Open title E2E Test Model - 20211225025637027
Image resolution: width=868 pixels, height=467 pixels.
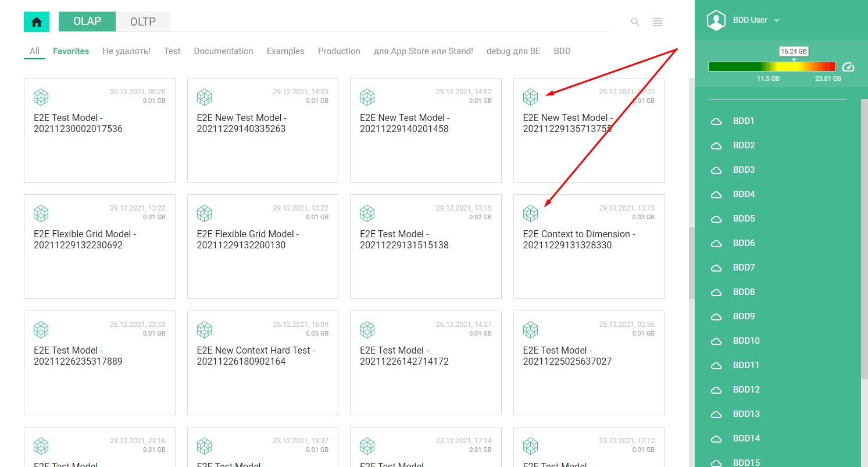(568, 356)
